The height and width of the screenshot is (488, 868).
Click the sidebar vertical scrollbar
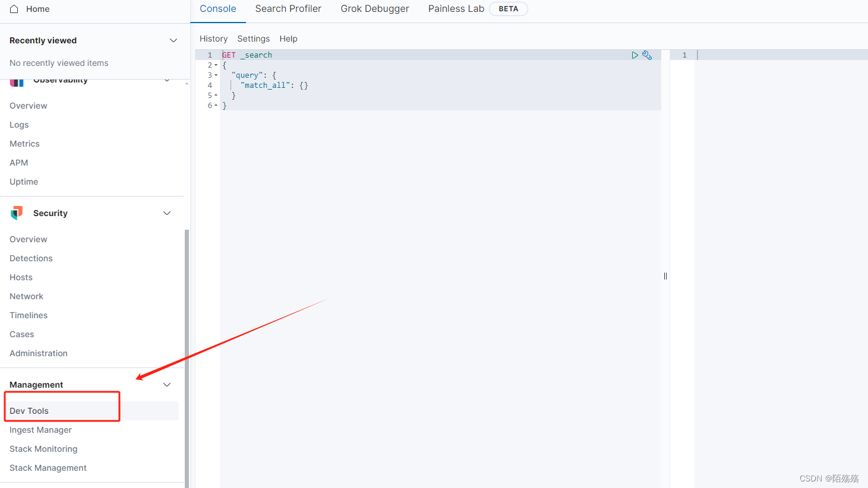click(x=187, y=359)
